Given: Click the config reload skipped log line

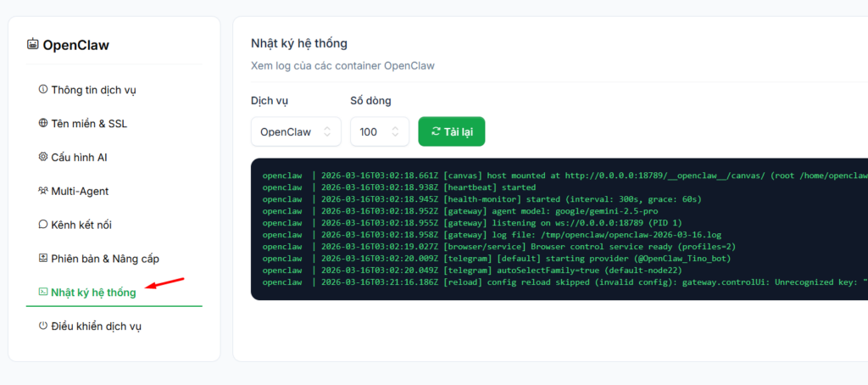Looking at the screenshot, I should pyautogui.click(x=565, y=282).
